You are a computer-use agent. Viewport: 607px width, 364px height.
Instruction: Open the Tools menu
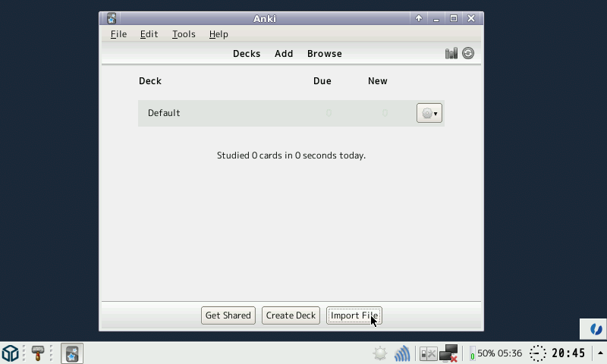pos(184,34)
